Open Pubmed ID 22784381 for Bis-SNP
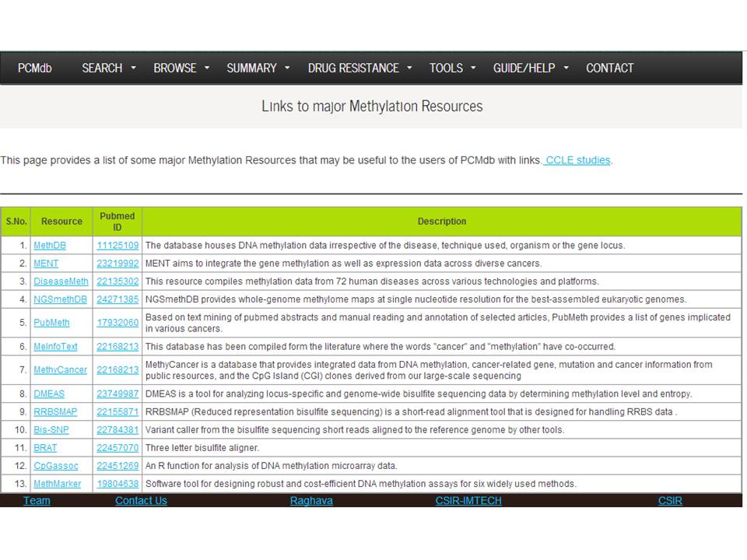This screenshot has height=560, width=747. pyautogui.click(x=117, y=429)
